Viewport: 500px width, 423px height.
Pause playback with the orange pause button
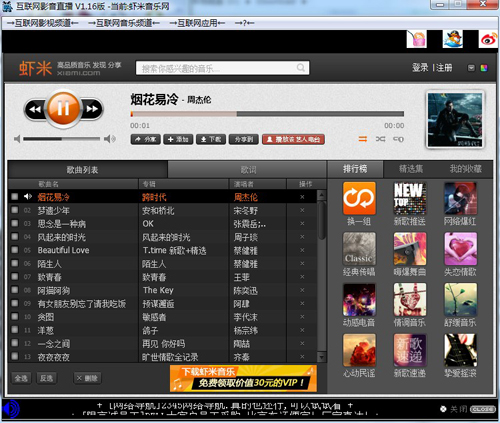coord(64,108)
